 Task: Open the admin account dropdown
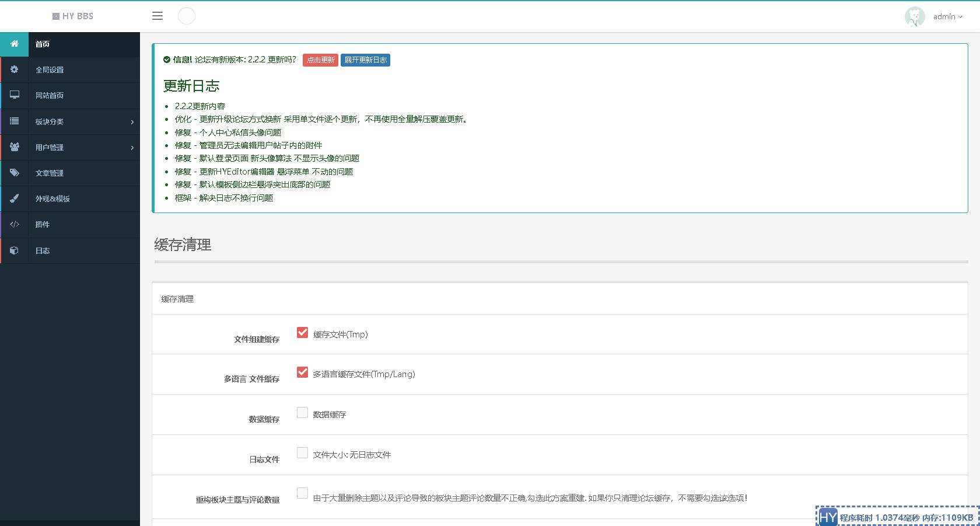click(946, 16)
